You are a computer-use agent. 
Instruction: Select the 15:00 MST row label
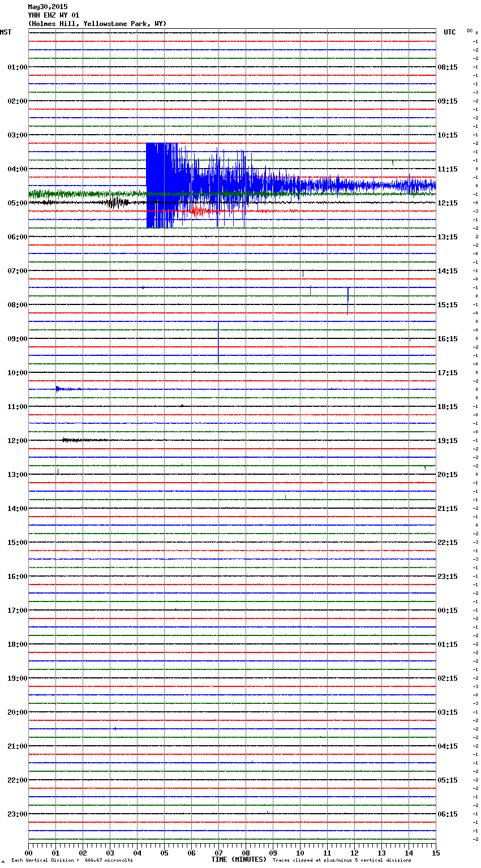click(x=18, y=543)
